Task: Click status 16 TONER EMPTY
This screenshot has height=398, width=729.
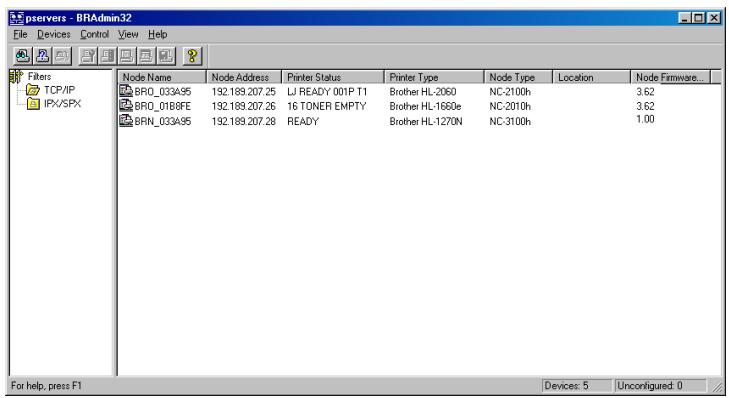Action: (x=327, y=106)
